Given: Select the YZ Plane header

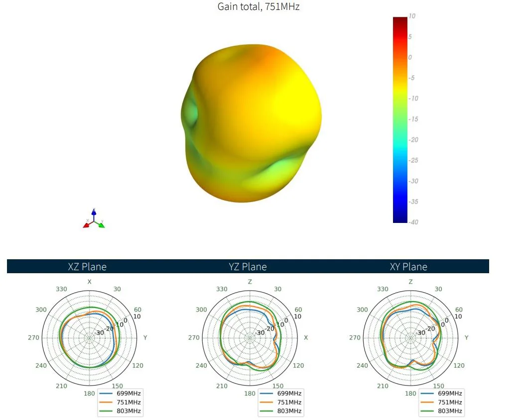Looking at the screenshot, I should (248, 267).
